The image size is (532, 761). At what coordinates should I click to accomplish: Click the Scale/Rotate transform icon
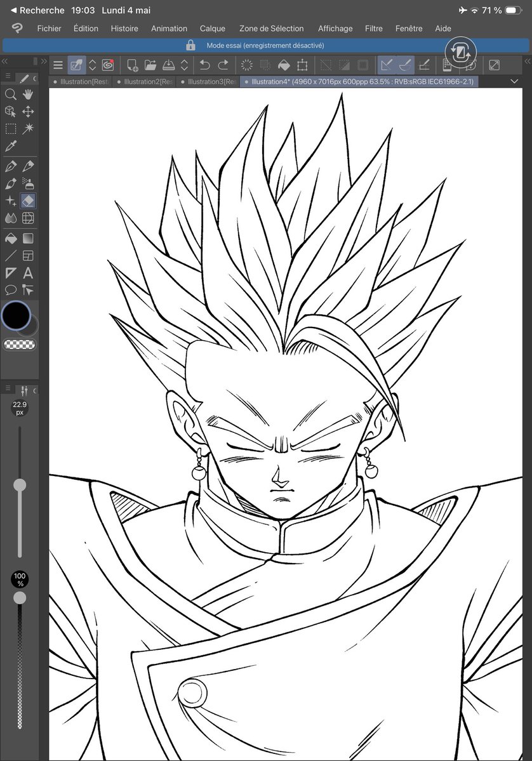point(302,65)
